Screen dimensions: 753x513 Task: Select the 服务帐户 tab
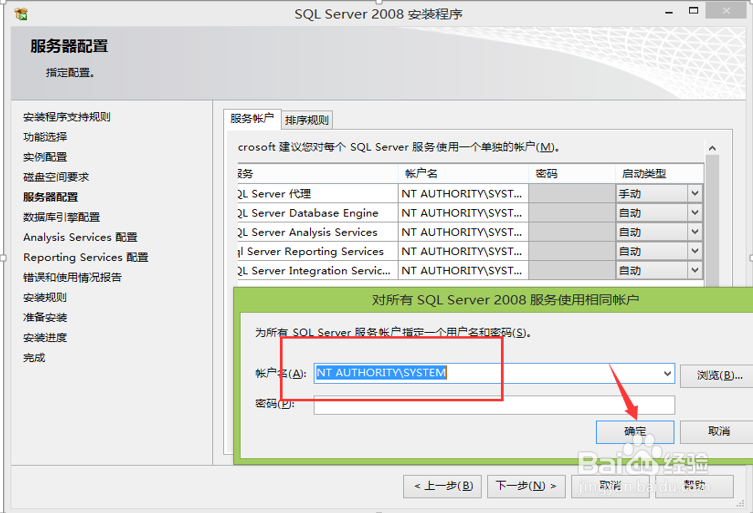[x=252, y=119]
